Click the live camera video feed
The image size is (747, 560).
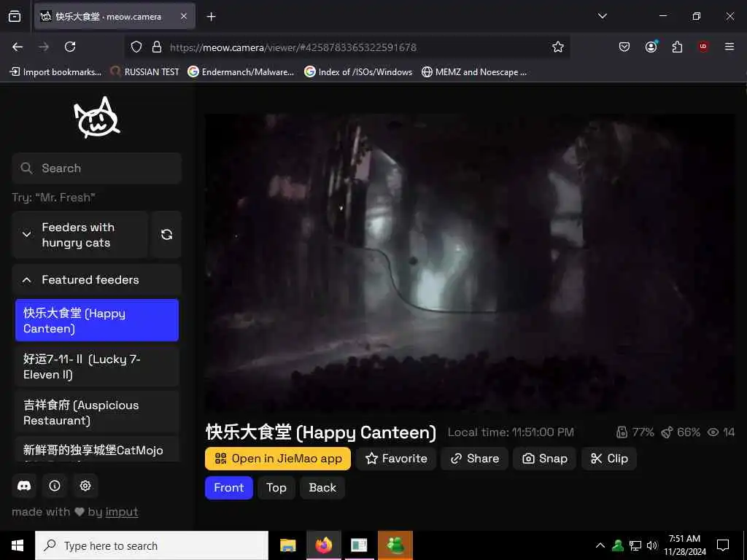[x=470, y=262]
